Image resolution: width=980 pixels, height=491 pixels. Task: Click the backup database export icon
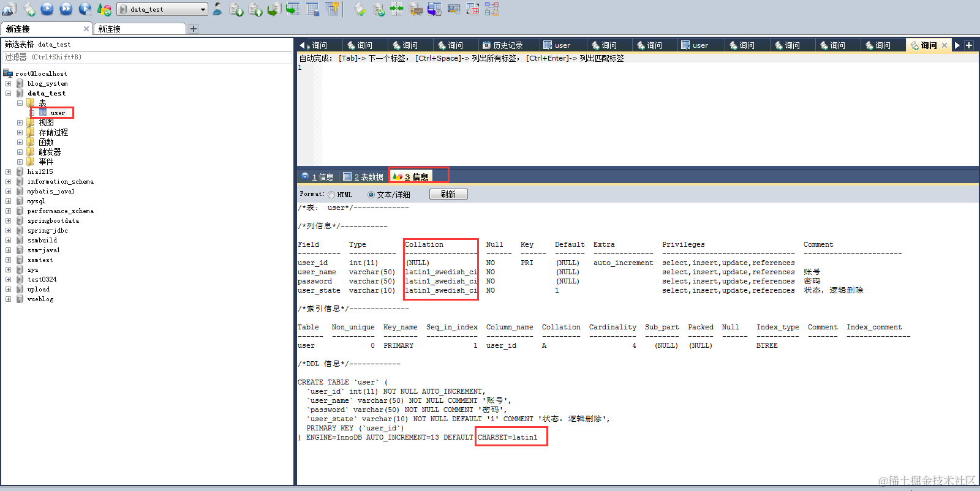255,9
